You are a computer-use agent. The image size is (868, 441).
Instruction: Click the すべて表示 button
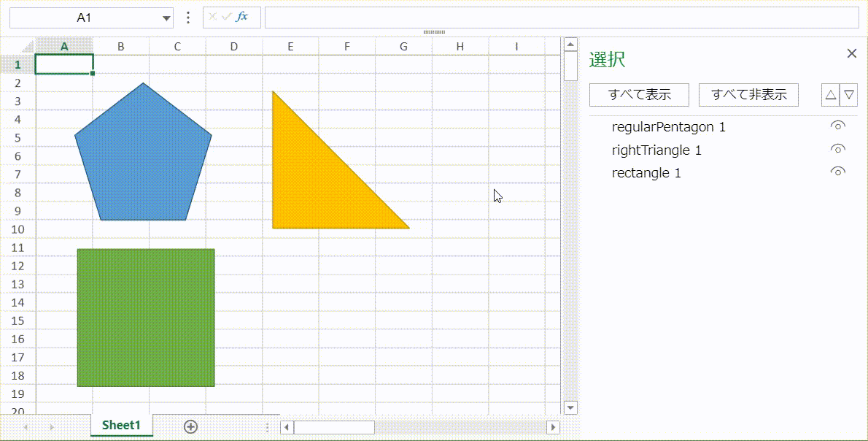click(639, 95)
